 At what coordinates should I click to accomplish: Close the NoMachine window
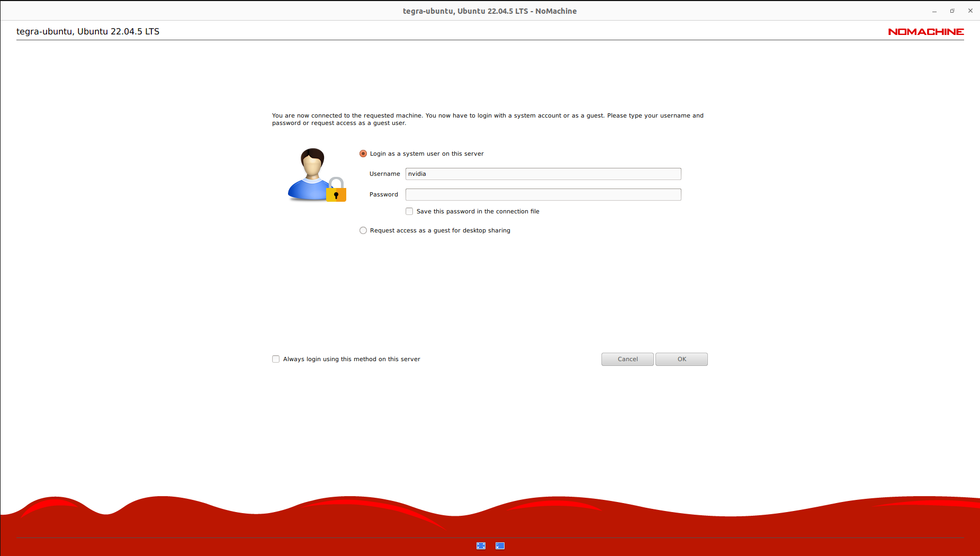click(970, 11)
